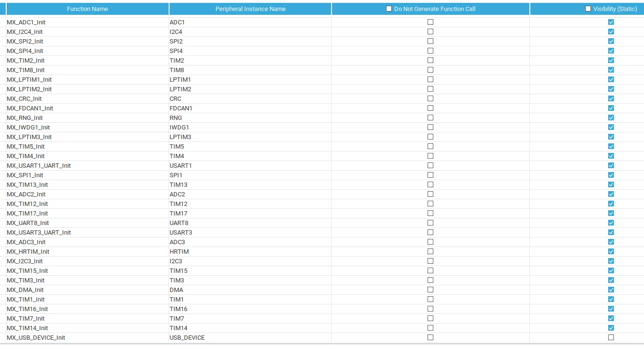
Task: Uncheck static visibility for MX_ADC2_Init
Action: point(611,194)
